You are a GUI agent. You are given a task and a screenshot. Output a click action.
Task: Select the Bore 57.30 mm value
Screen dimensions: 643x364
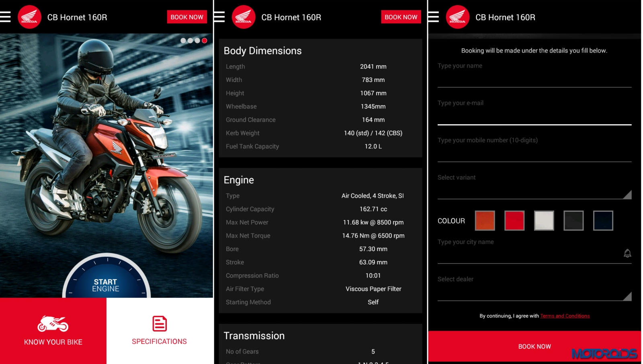[x=373, y=249]
